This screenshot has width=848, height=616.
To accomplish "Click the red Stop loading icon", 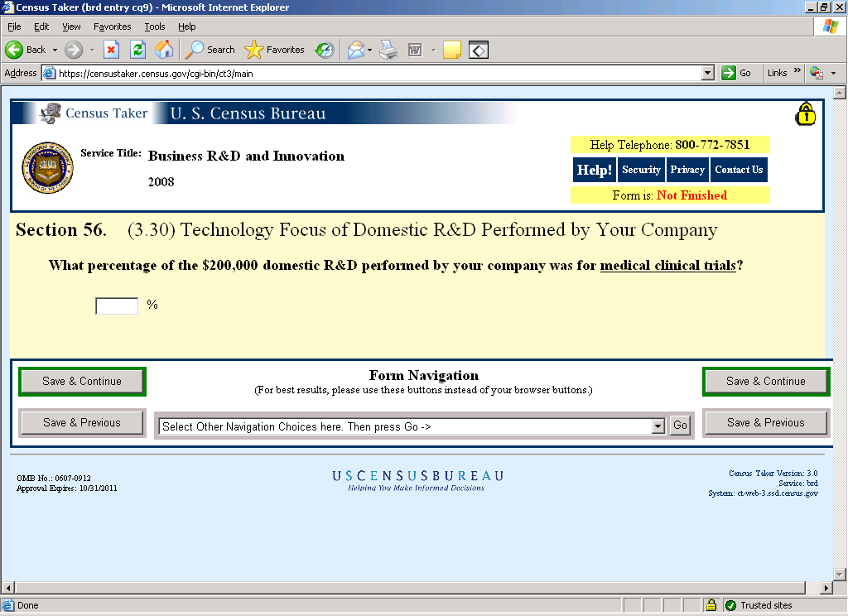I will [x=111, y=50].
